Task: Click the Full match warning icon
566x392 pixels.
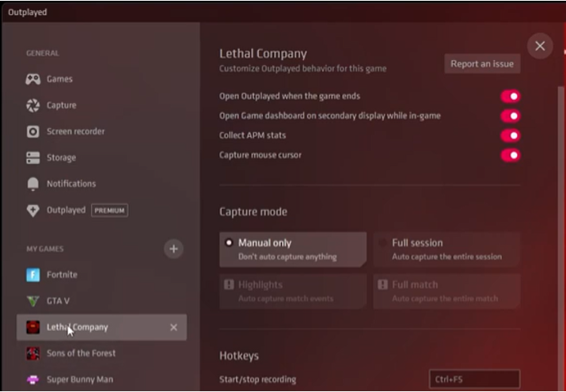Action: pos(382,284)
